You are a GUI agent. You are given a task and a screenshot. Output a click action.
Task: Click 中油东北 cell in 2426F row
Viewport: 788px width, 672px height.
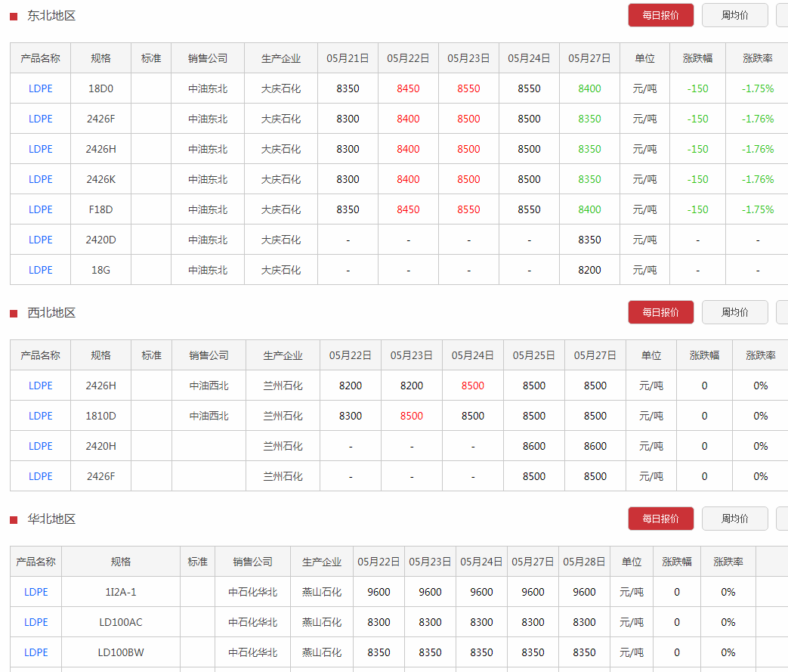point(208,119)
